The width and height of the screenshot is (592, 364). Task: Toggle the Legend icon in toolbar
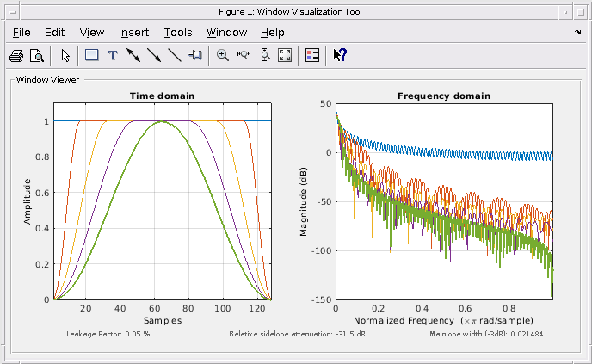pos(312,55)
